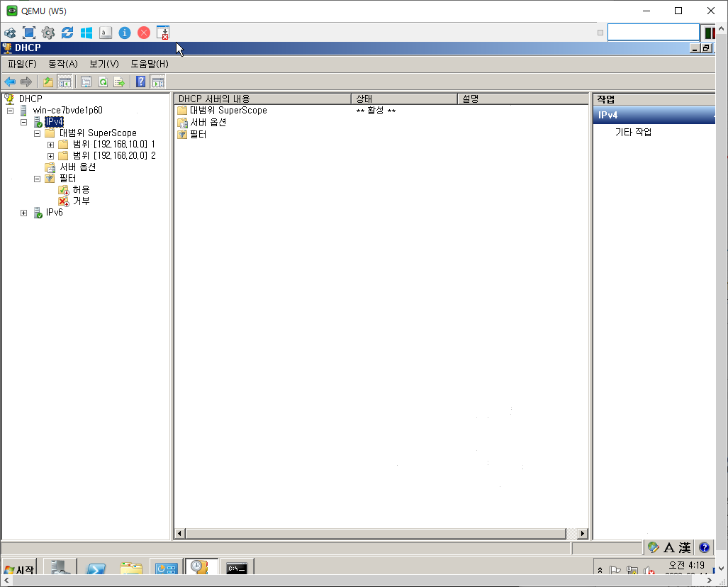This screenshot has width=728, height=587.
Task: Open PowerShell from the taskbar
Action: 96,567
